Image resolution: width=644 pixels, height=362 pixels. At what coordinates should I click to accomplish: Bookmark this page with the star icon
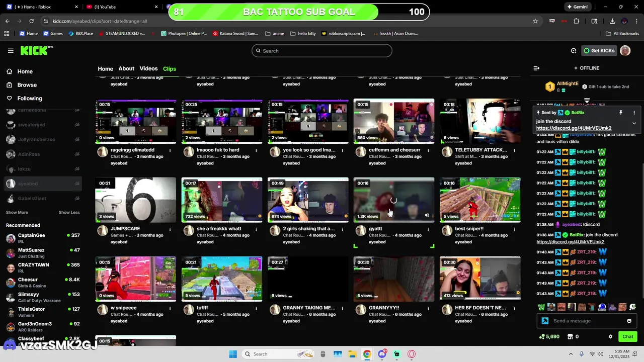[535, 21]
